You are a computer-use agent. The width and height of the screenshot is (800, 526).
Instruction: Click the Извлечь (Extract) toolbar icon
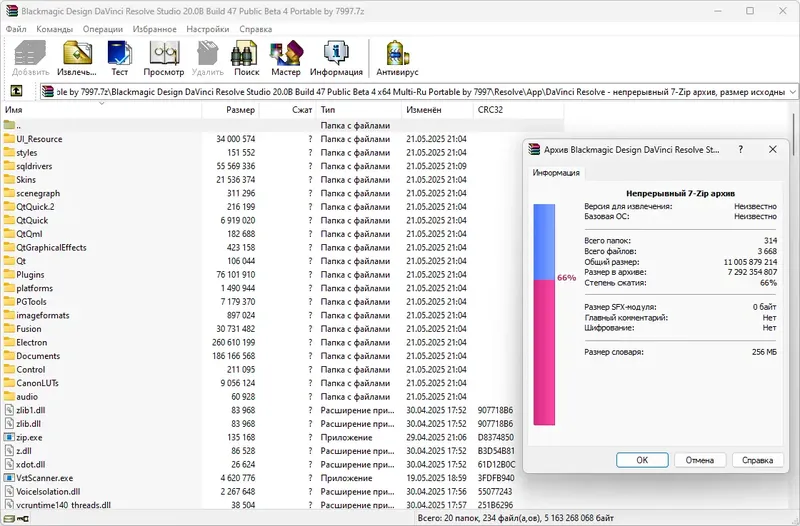[77, 58]
